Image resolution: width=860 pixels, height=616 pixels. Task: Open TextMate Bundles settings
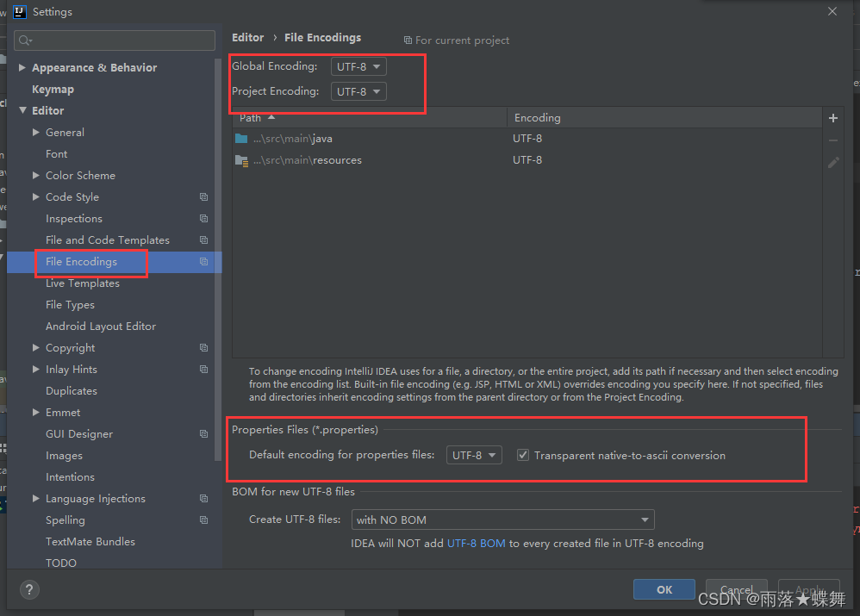(x=90, y=542)
